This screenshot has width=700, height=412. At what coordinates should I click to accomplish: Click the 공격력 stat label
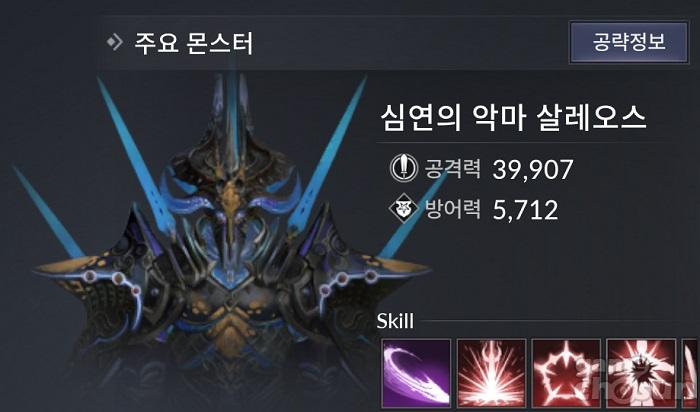tap(452, 168)
